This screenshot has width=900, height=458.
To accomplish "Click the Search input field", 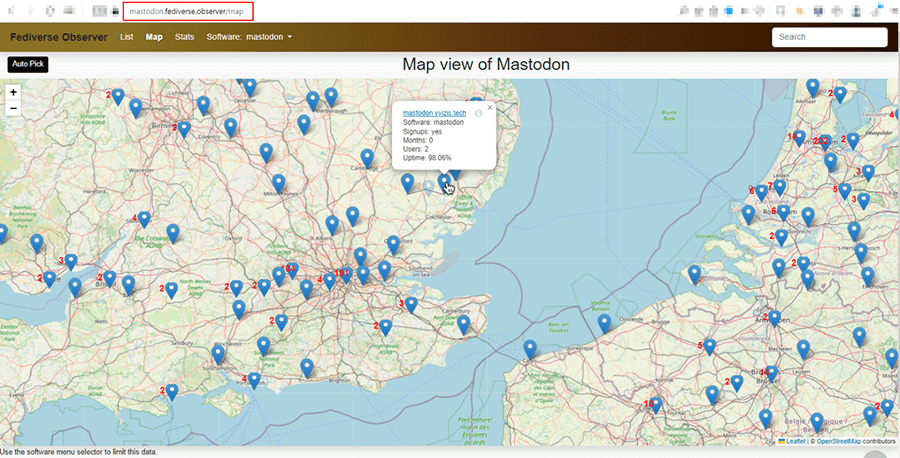I will 829,37.
